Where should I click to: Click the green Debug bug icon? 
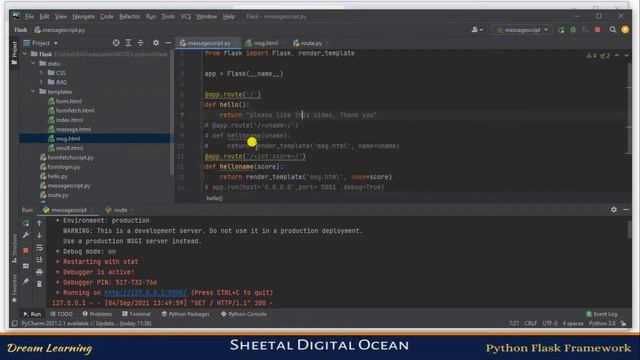573,30
